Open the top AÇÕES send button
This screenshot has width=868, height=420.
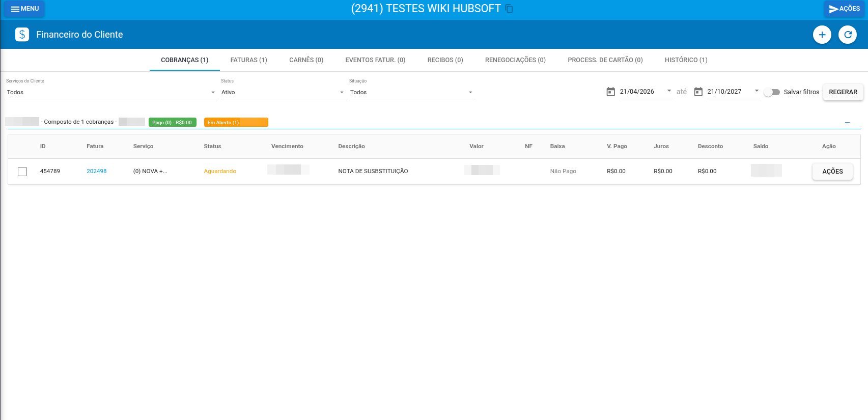tap(844, 9)
